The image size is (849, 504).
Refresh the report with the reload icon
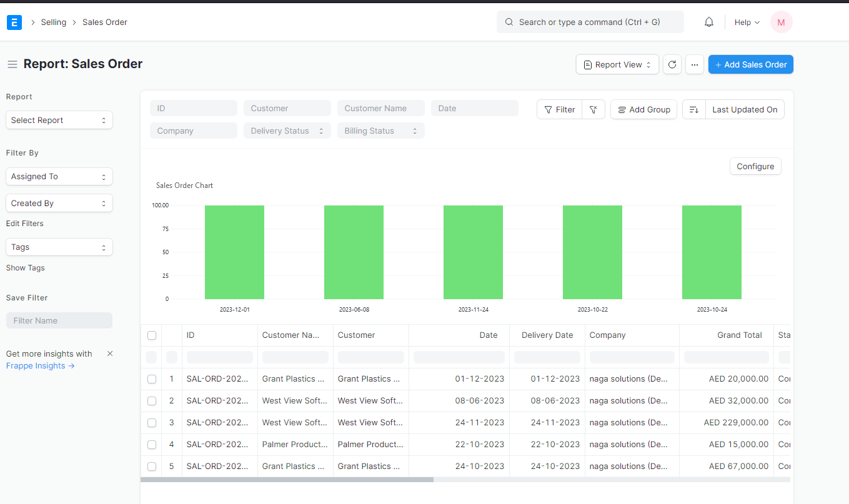click(x=672, y=64)
